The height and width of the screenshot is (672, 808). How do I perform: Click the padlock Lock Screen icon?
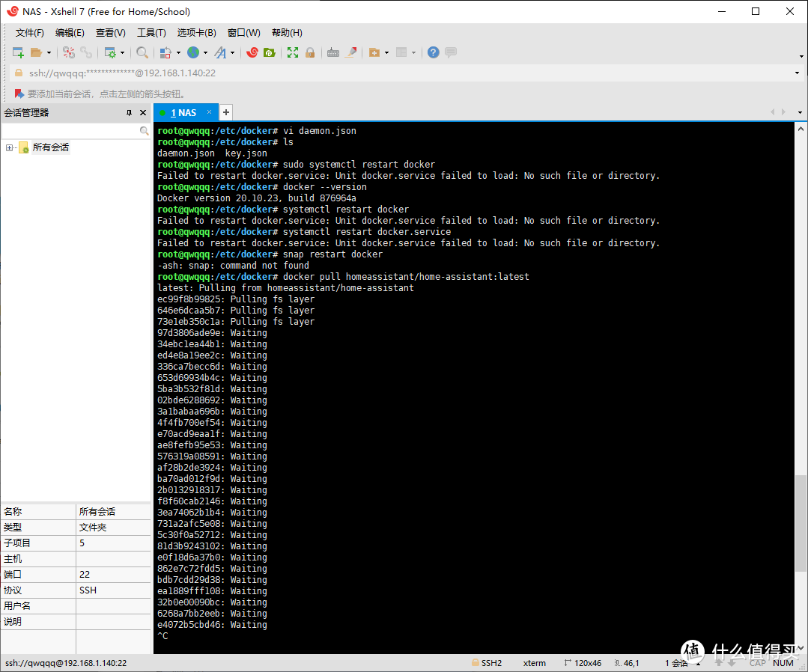(310, 52)
